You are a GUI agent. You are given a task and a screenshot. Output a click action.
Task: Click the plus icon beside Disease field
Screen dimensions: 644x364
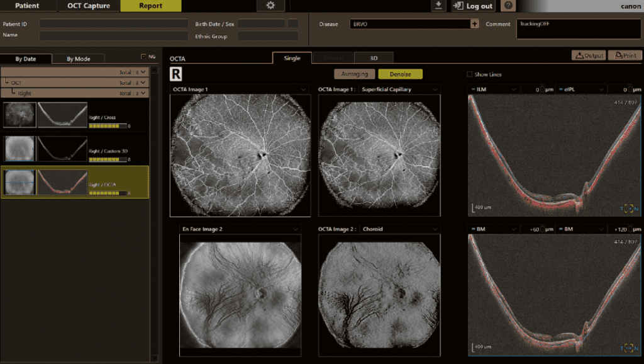(x=474, y=24)
